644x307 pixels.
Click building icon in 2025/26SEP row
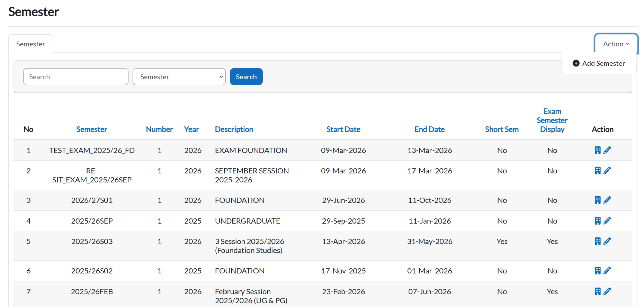click(598, 221)
